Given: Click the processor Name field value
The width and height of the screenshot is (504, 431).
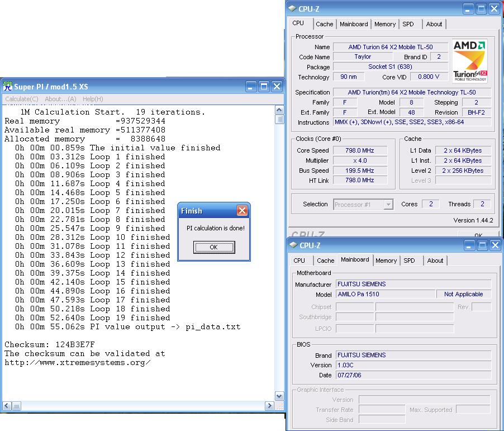Looking at the screenshot, I should pos(391,47).
